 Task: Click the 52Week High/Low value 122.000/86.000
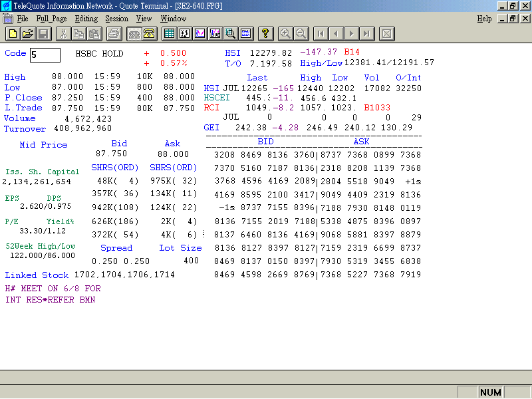(x=43, y=255)
